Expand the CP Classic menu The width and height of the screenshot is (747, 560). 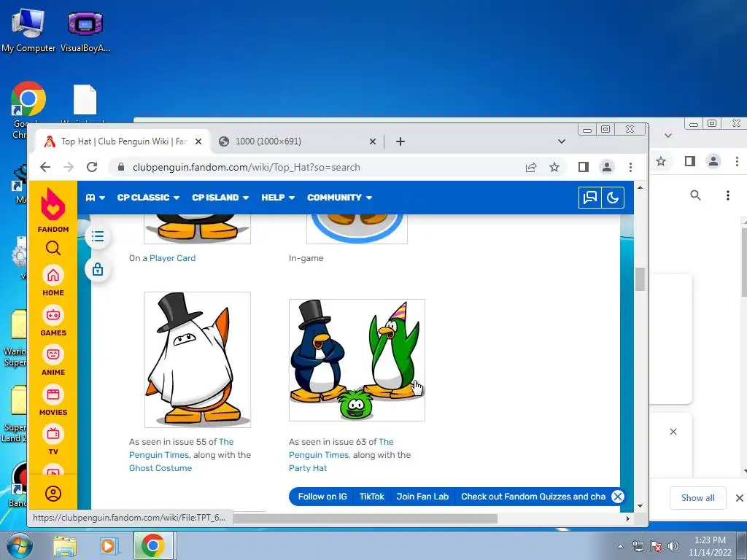point(148,198)
